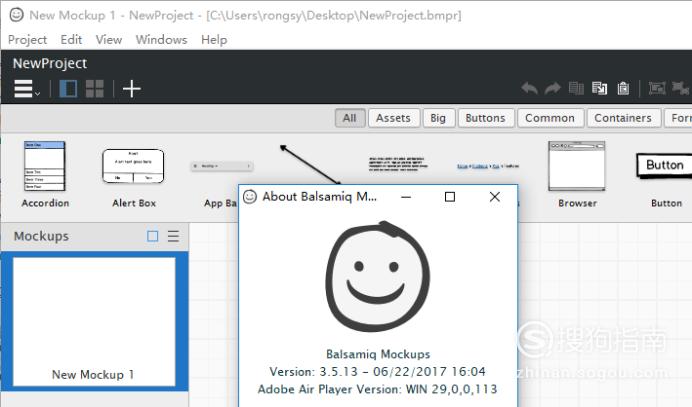Image resolution: width=692 pixels, height=407 pixels.
Task: Click the Version 3.5.13 line
Action: tap(378, 372)
